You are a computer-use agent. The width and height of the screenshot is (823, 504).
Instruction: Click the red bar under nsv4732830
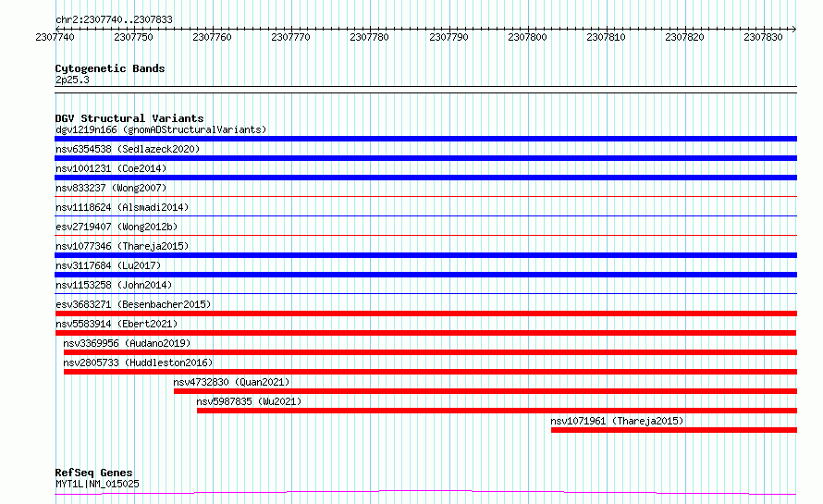pyautogui.click(x=485, y=391)
